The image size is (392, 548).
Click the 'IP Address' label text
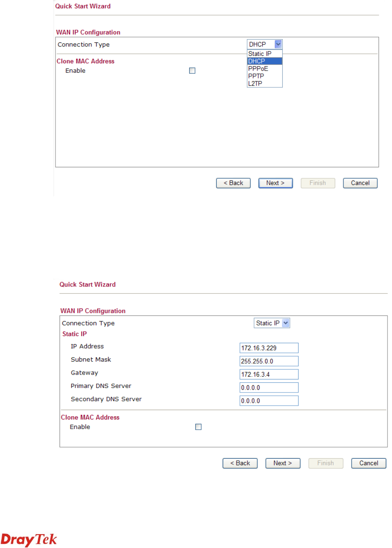pos(87,346)
